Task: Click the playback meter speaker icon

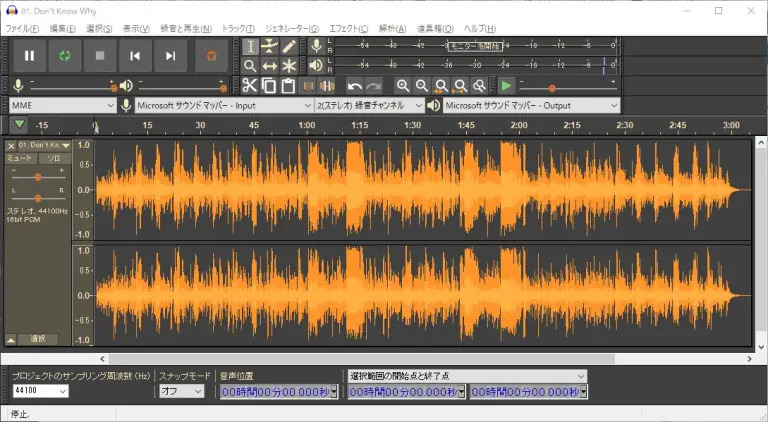Action: pos(316,65)
